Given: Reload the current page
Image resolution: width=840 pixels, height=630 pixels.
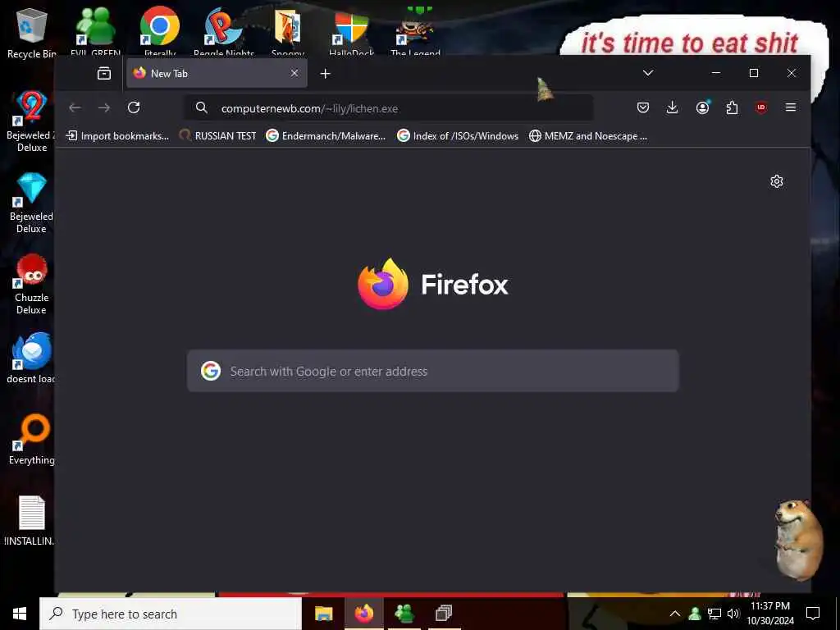Looking at the screenshot, I should (x=134, y=107).
